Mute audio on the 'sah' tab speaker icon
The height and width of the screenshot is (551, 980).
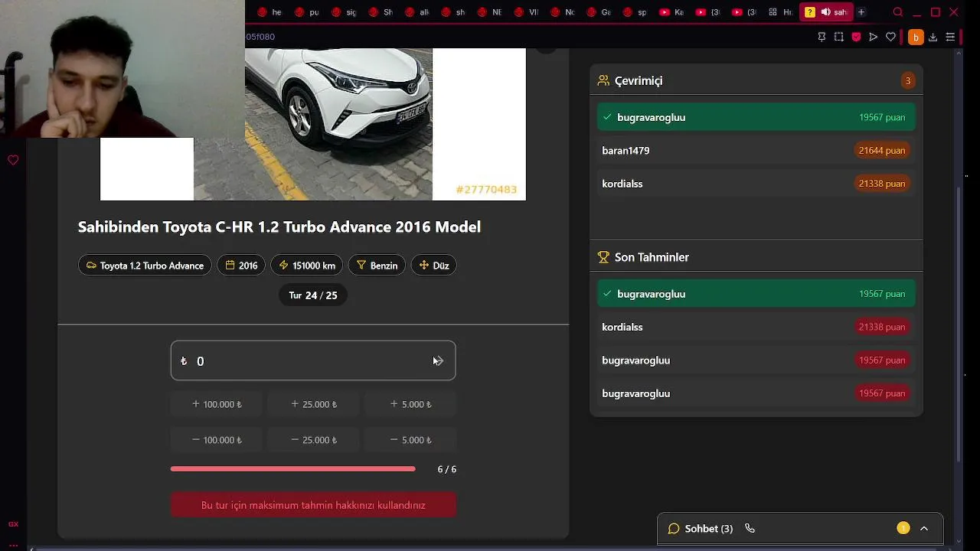click(x=825, y=12)
